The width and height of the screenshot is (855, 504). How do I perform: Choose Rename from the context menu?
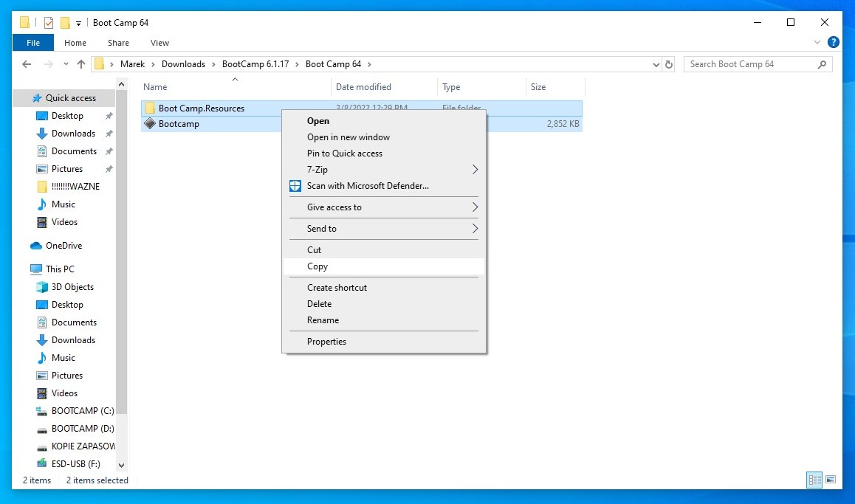pyautogui.click(x=384, y=320)
